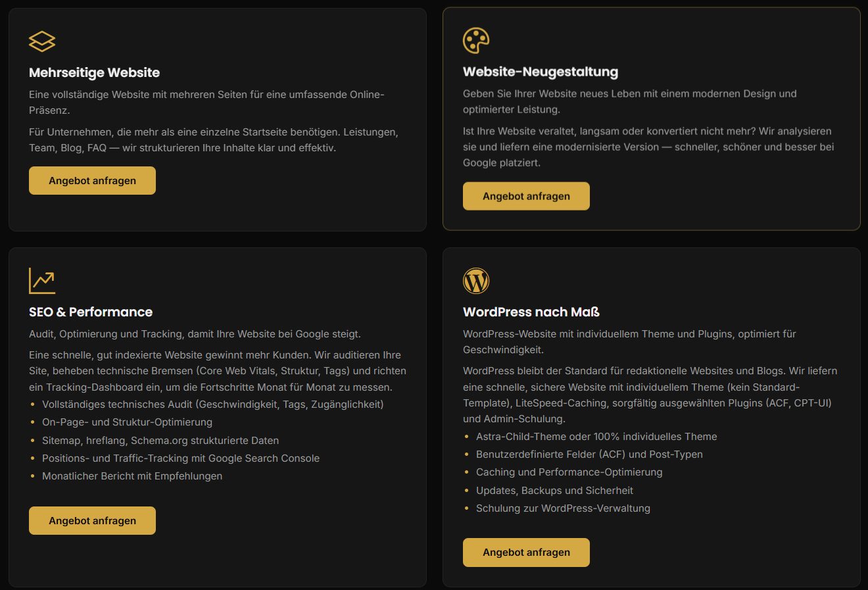Request an offer for Mehrseitige Website

point(92,180)
